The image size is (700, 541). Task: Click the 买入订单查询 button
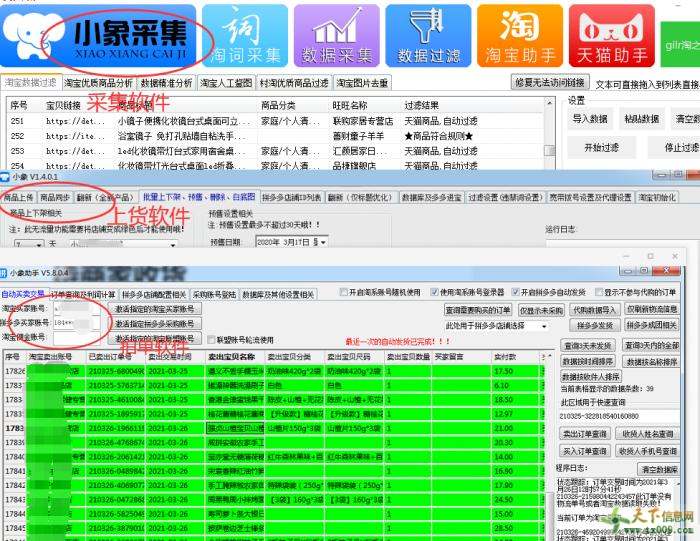(x=584, y=451)
